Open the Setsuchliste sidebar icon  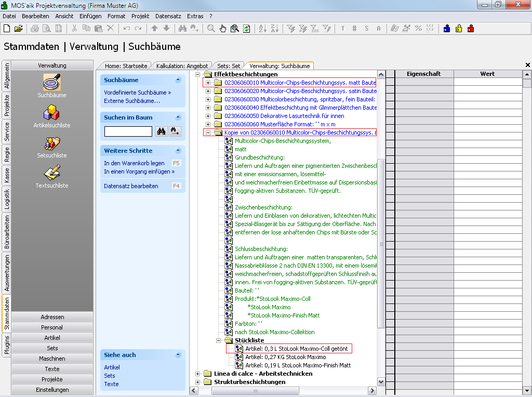pyautogui.click(x=52, y=143)
